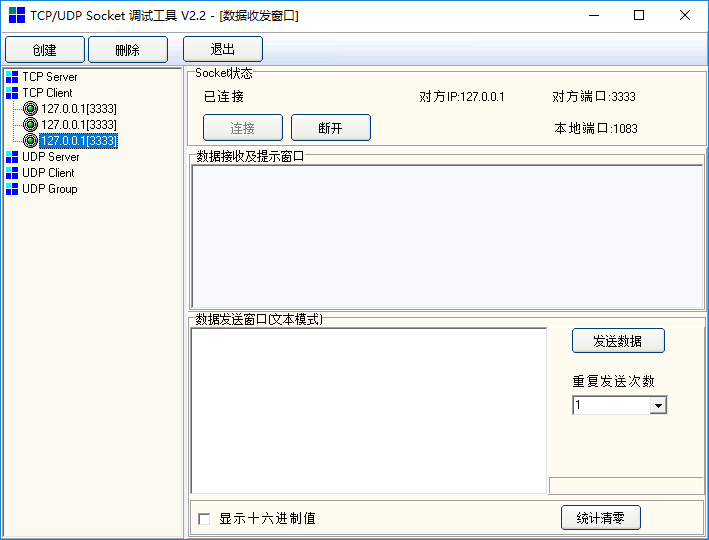The image size is (709, 540).
Task: Enable the 显示十六进制值 checkbox
Action: [204, 519]
